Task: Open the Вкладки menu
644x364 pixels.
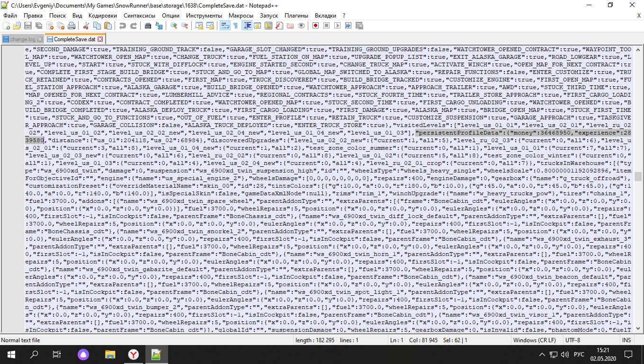Action: [325, 15]
